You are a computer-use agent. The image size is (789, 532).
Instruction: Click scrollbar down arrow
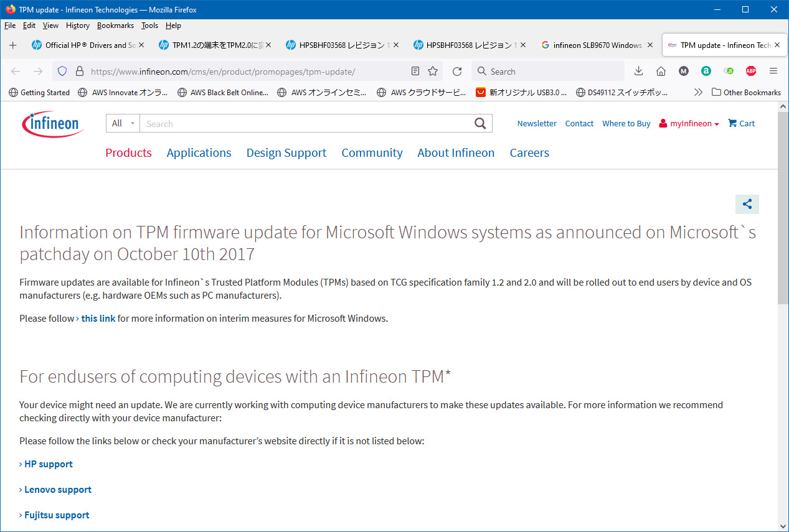coord(783,526)
